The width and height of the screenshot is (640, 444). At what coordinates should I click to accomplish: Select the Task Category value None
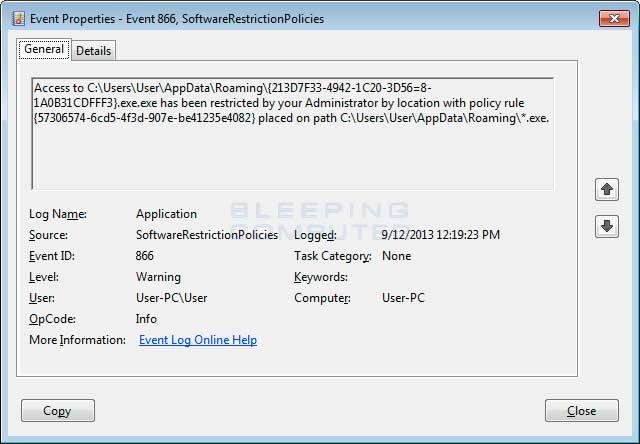[396, 256]
